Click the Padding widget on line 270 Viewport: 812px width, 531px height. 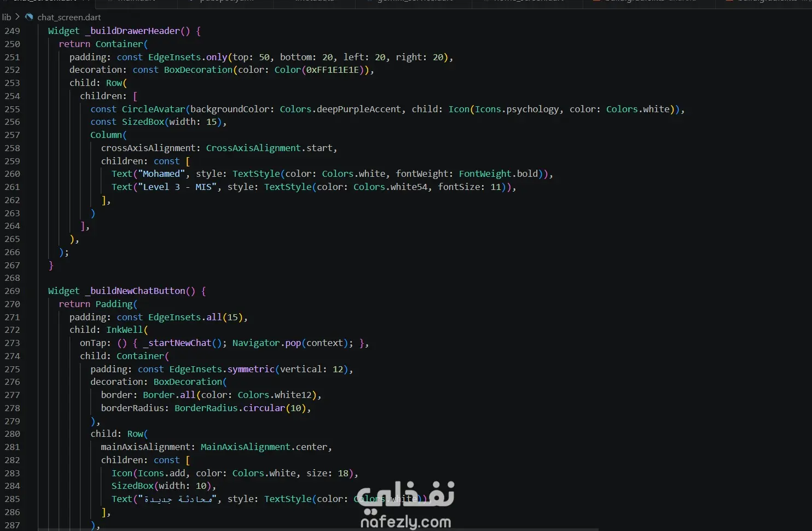[x=114, y=304]
